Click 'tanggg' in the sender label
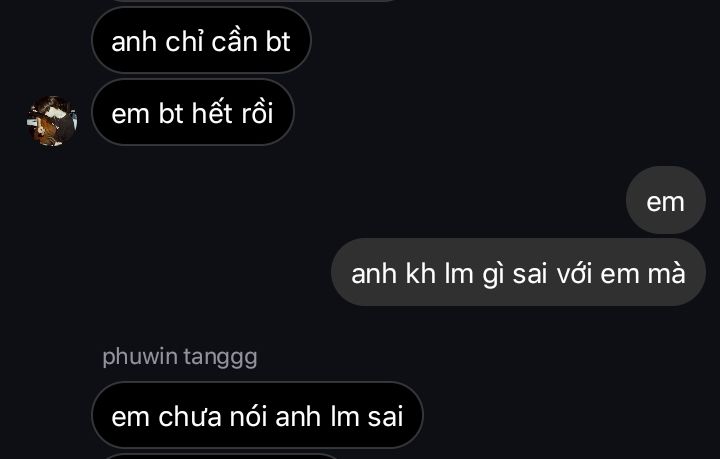720x459 pixels. 220,357
